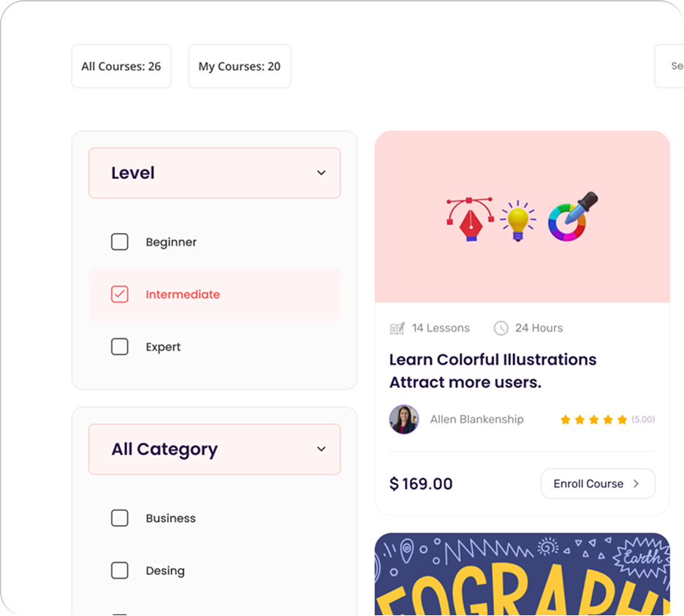Viewport: 684px width, 616px height.
Task: Check the Expert level checkbox
Action: (120, 347)
